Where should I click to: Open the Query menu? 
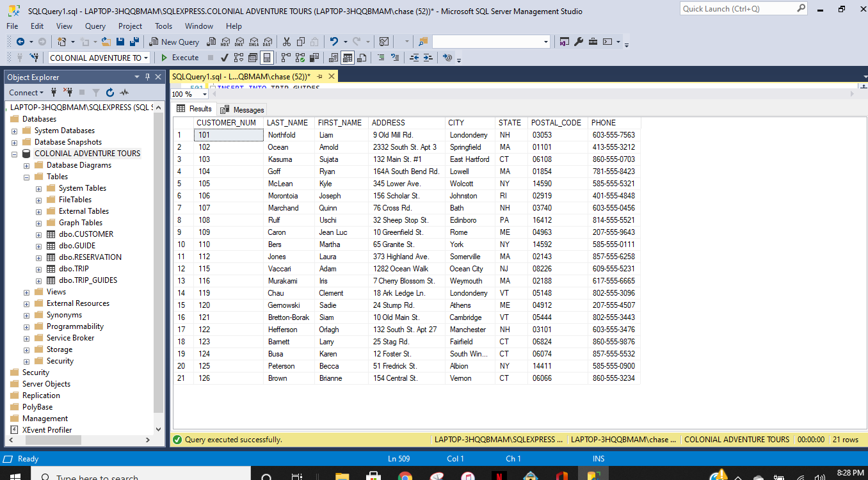point(95,26)
